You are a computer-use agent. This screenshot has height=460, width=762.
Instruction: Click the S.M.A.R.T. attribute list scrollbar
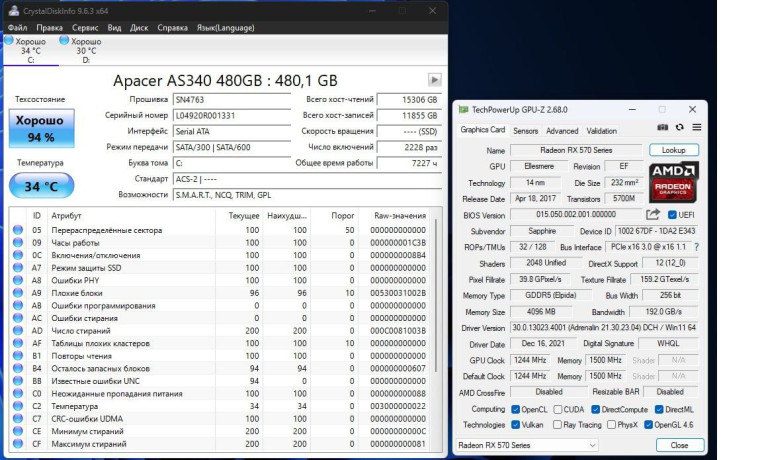[436, 296]
